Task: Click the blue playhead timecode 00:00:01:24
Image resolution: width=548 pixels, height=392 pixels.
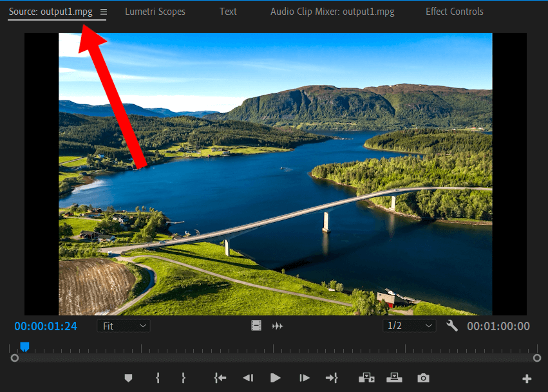Action: tap(46, 326)
